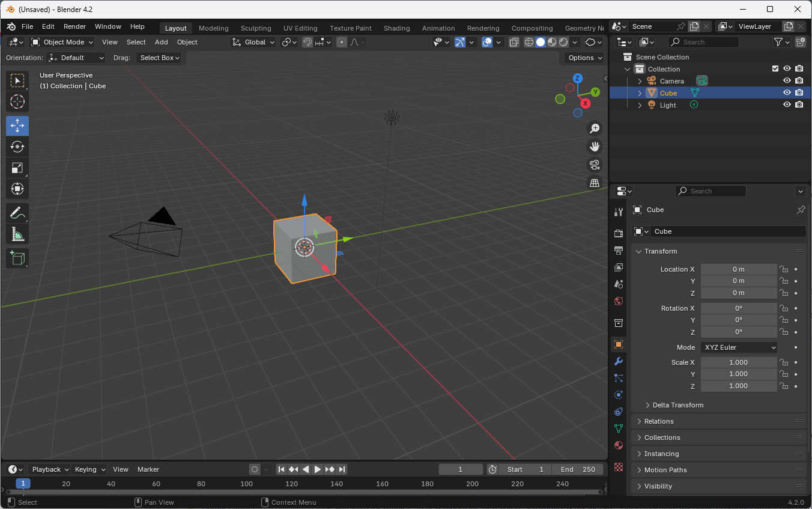Jump to timeline end frame
The image size is (812, 509).
click(342, 469)
